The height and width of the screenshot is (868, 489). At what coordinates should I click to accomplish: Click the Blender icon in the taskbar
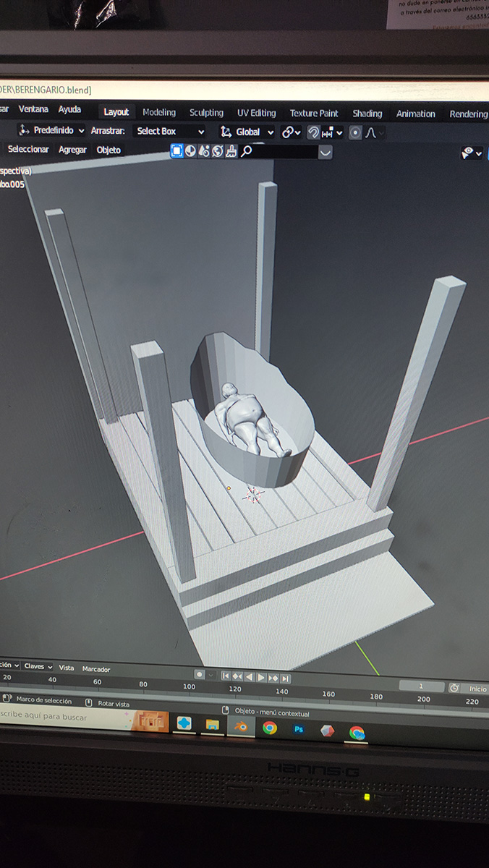240,726
